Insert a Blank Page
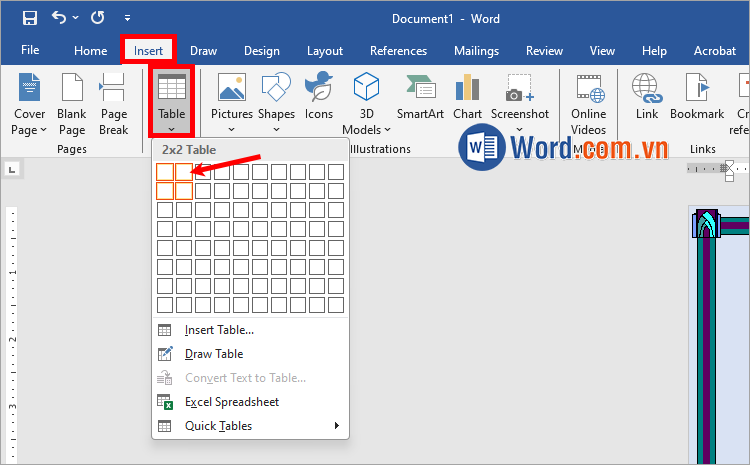Image resolution: width=750 pixels, height=465 pixels. click(x=72, y=104)
